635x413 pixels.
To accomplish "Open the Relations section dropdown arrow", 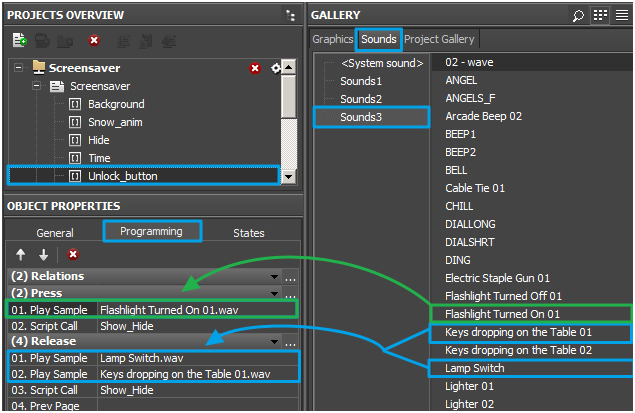I will [x=274, y=276].
